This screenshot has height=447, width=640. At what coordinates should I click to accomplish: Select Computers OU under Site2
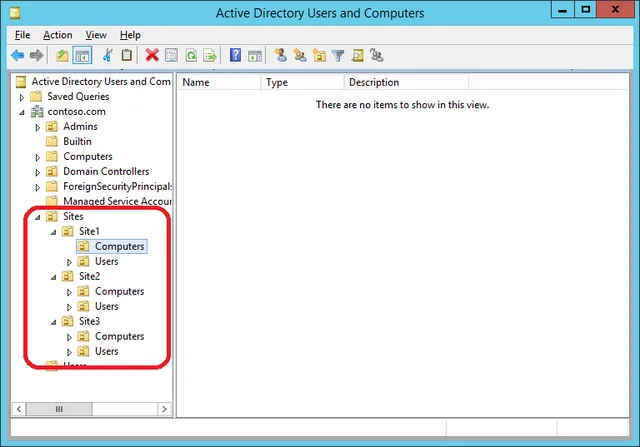point(119,291)
